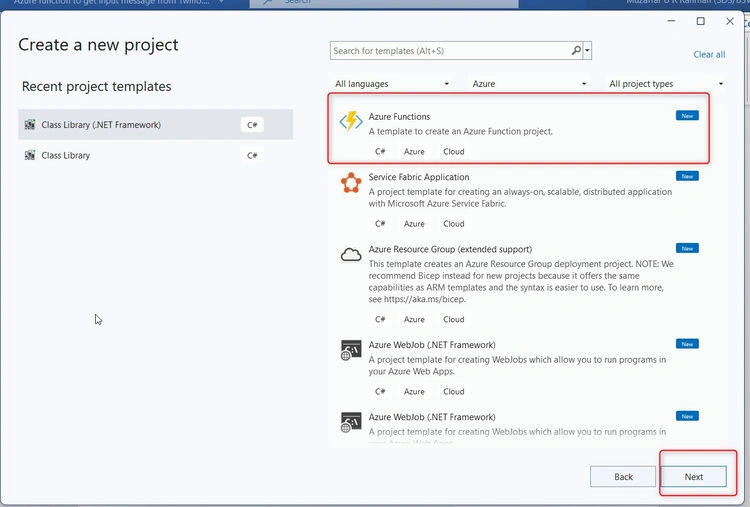This screenshot has width=750, height=507.
Task: Click the first Azure WebJob console icon
Action: point(351,350)
